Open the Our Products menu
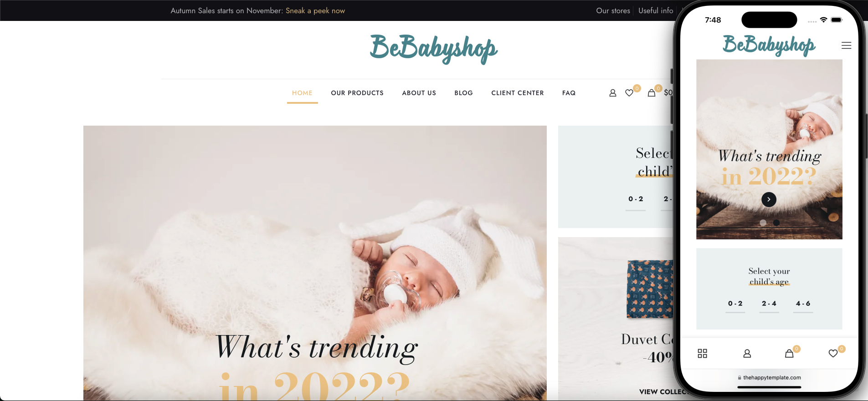The height and width of the screenshot is (401, 868). point(357,93)
